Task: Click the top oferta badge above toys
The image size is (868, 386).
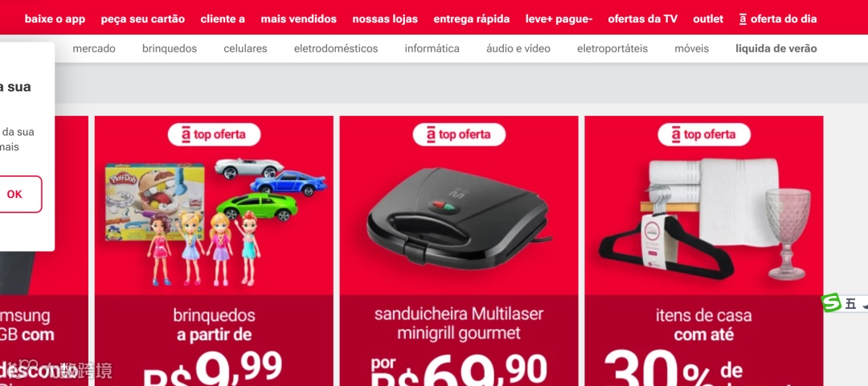Action: (x=215, y=134)
